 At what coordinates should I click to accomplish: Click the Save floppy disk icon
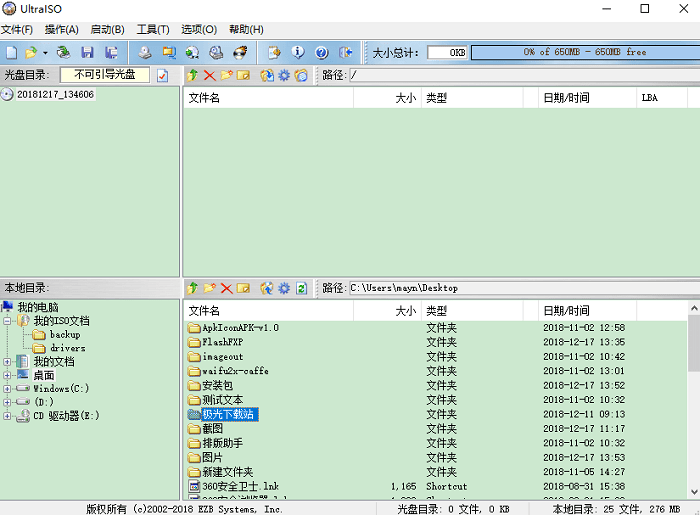coord(87,53)
